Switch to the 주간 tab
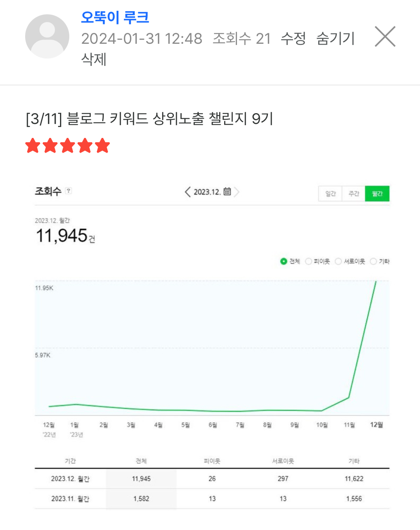This screenshot has width=420, height=530. pyautogui.click(x=354, y=193)
